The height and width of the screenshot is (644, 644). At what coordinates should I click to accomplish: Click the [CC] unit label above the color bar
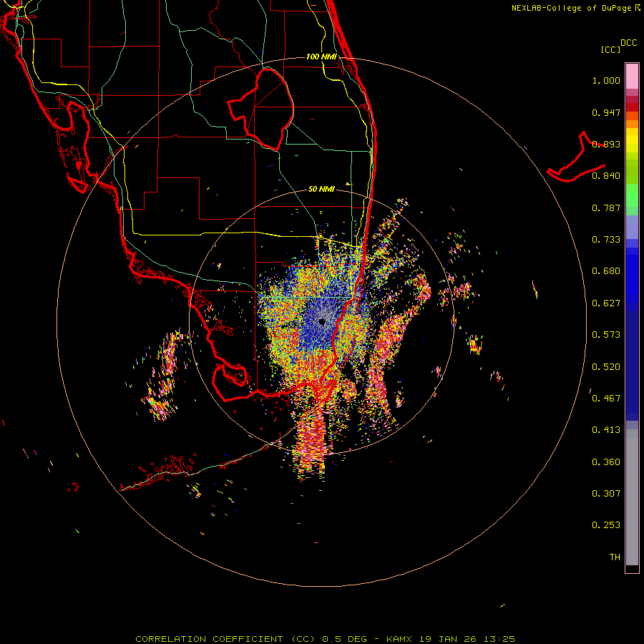coord(611,49)
